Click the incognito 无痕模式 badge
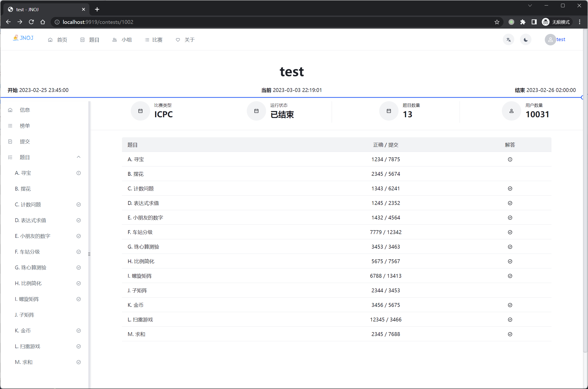588x389 pixels. 557,22
